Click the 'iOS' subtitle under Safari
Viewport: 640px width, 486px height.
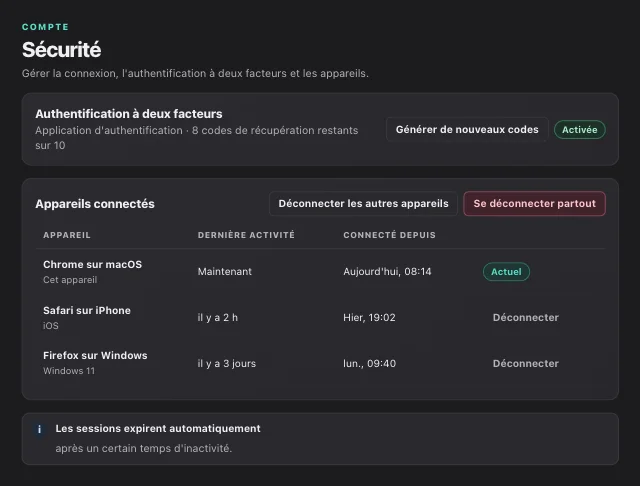51,326
